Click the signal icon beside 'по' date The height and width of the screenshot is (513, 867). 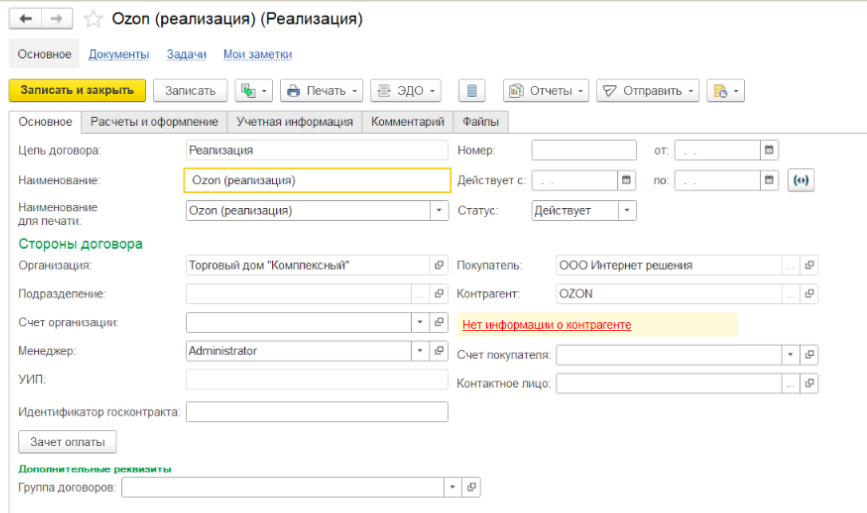(x=800, y=181)
